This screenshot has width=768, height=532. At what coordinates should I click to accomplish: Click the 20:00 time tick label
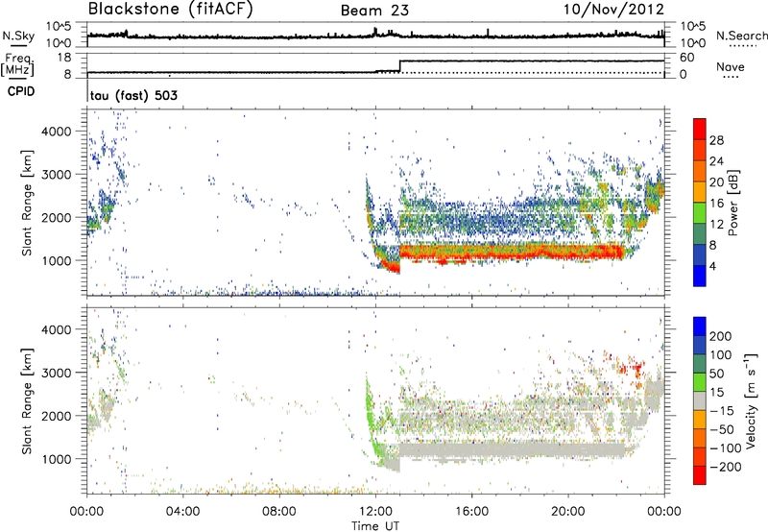(x=568, y=512)
